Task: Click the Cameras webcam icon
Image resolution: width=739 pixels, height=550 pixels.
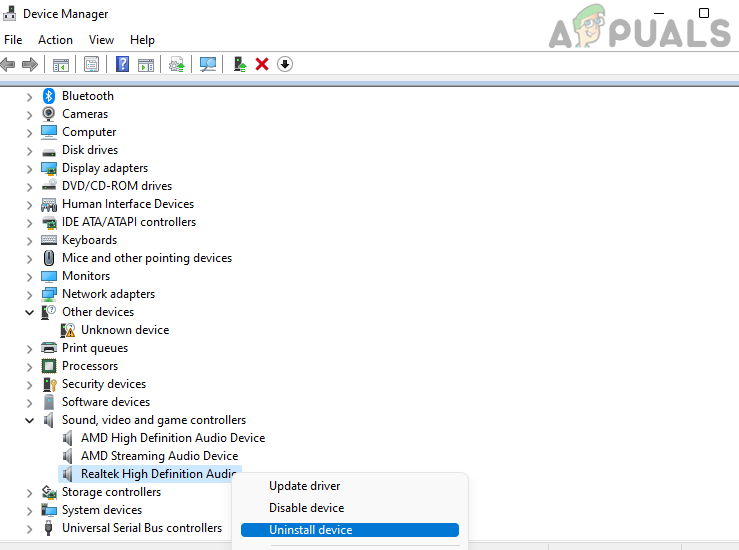Action: point(49,114)
